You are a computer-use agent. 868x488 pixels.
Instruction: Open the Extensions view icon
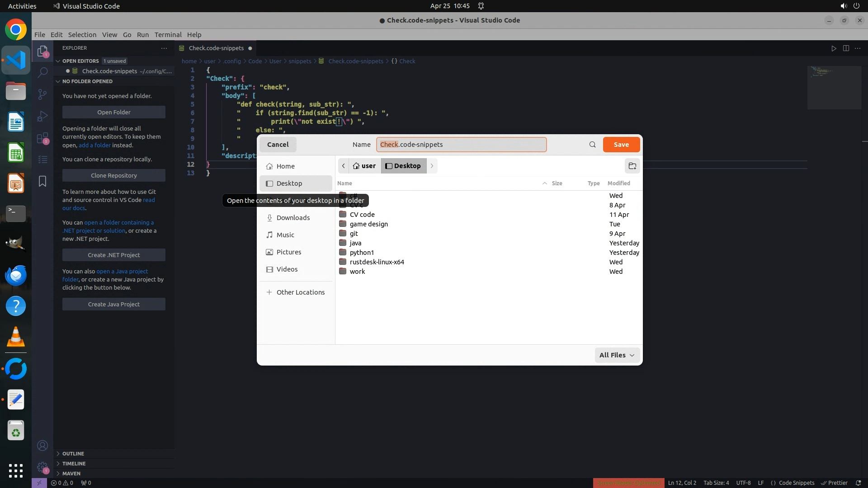[x=42, y=138]
